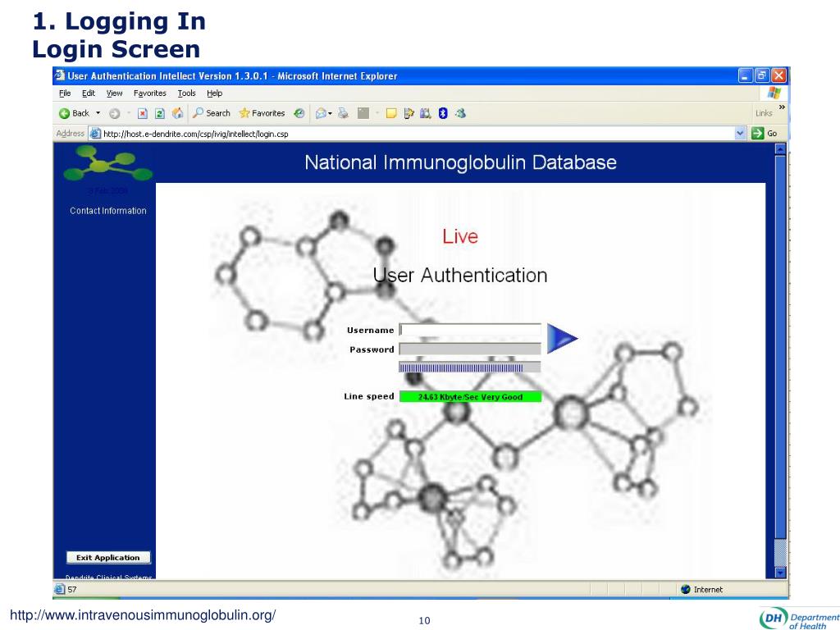Click the yellow note toolbar icon
This screenshot has width=840, height=630.
coord(391,113)
